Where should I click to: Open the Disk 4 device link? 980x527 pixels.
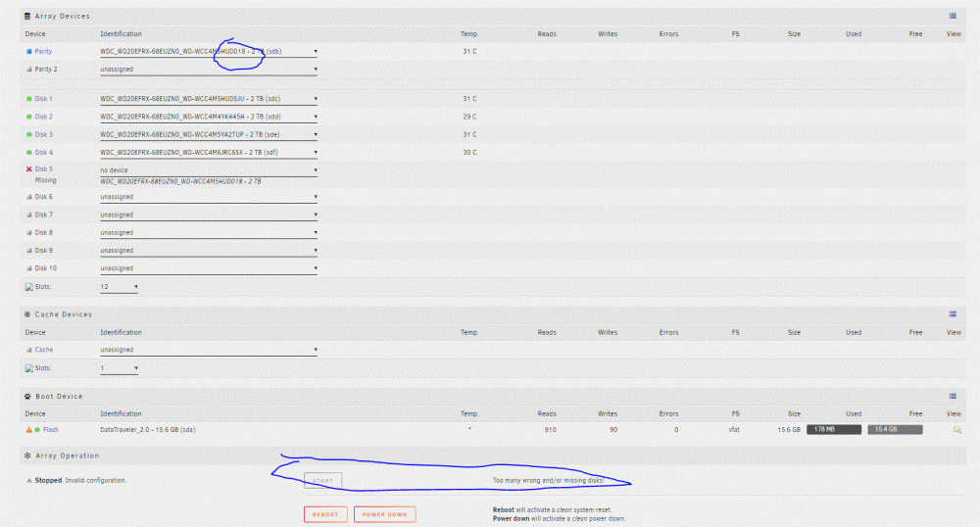tap(43, 153)
